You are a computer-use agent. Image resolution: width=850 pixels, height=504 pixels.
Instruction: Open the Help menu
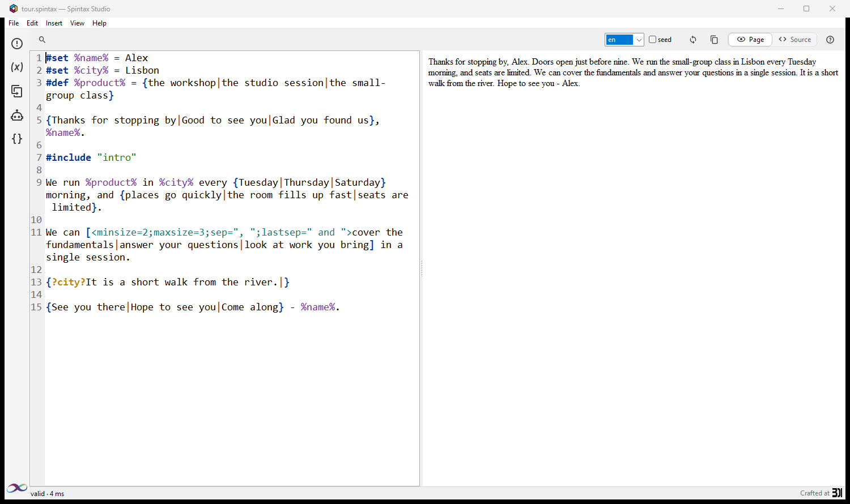click(x=100, y=23)
